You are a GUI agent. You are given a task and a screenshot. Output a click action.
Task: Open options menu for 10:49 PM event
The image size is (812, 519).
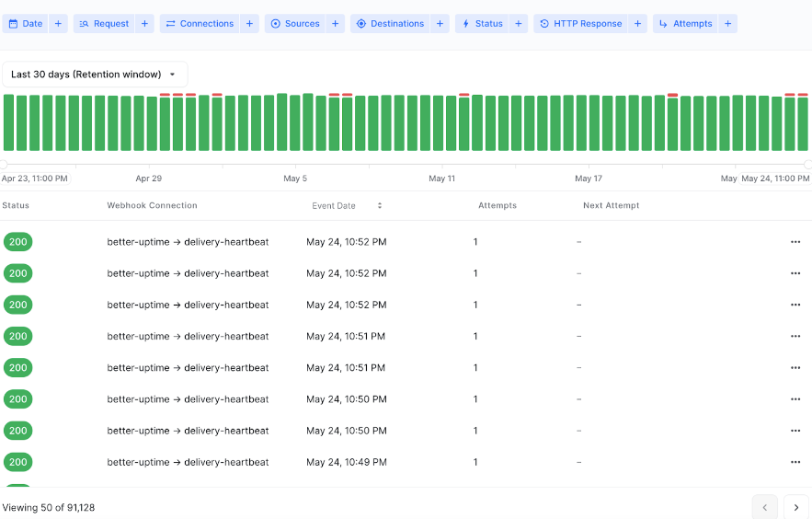[x=795, y=462]
